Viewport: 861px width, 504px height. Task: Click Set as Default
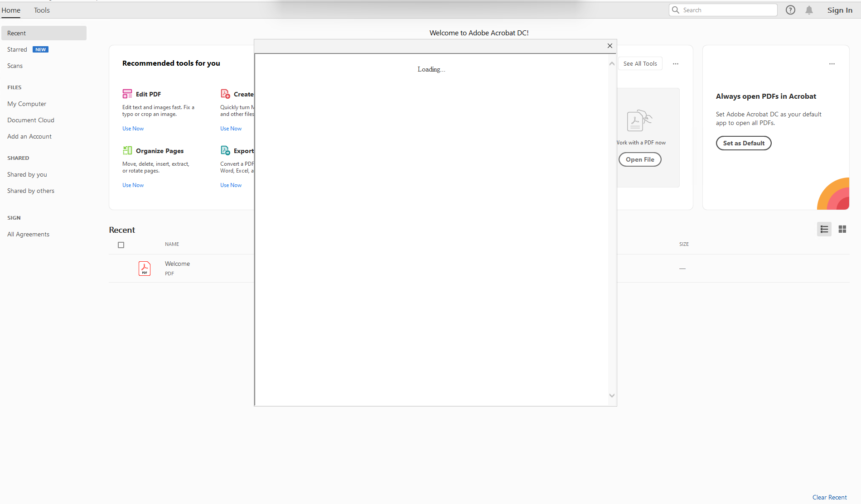[743, 143]
